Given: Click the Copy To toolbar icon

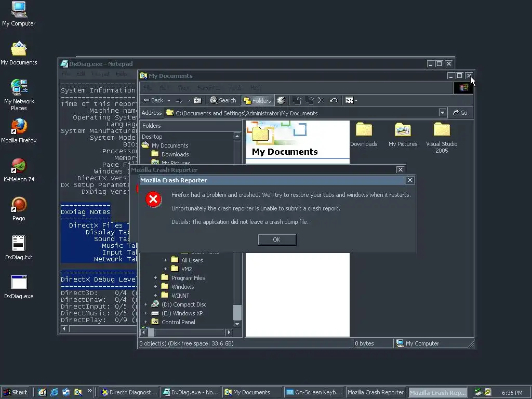Looking at the screenshot, I should coord(309,100).
